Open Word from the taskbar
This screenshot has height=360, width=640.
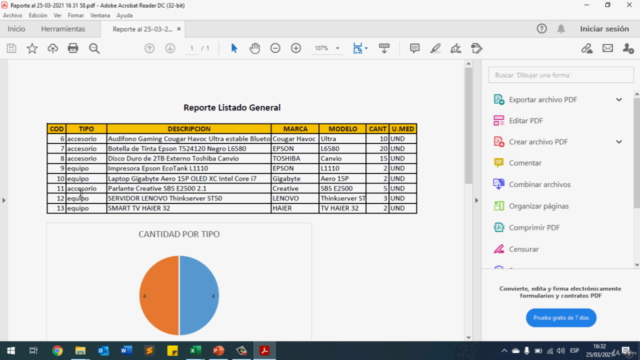point(126,351)
